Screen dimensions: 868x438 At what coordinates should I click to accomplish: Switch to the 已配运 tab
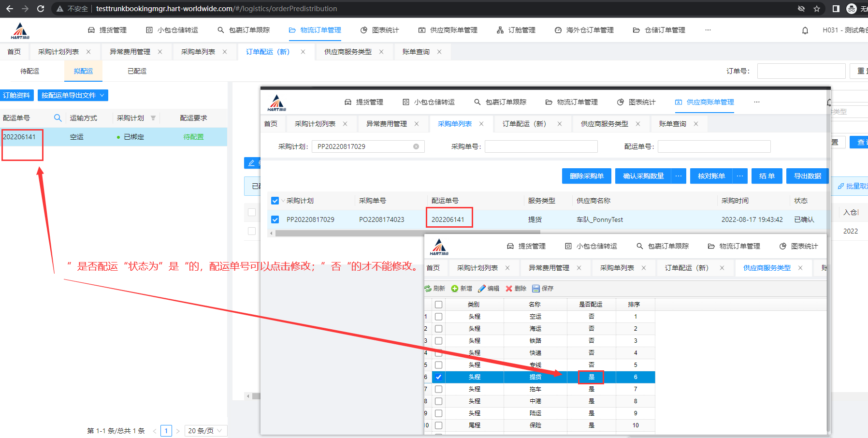(x=137, y=71)
